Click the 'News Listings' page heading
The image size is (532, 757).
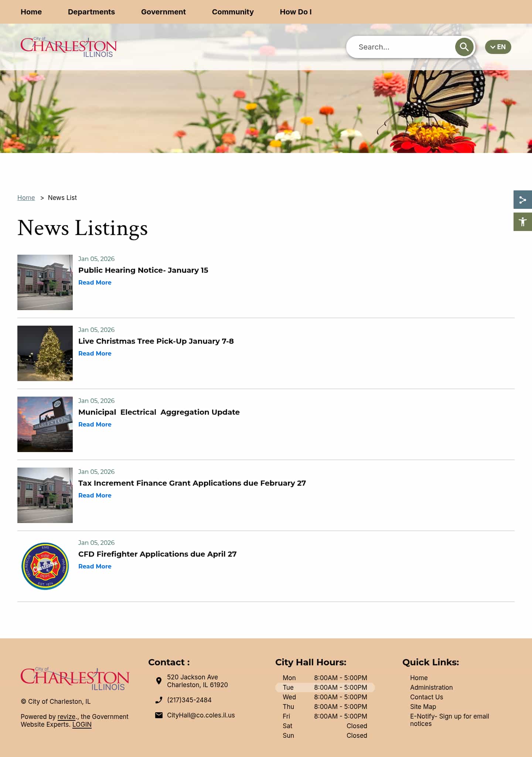point(83,228)
